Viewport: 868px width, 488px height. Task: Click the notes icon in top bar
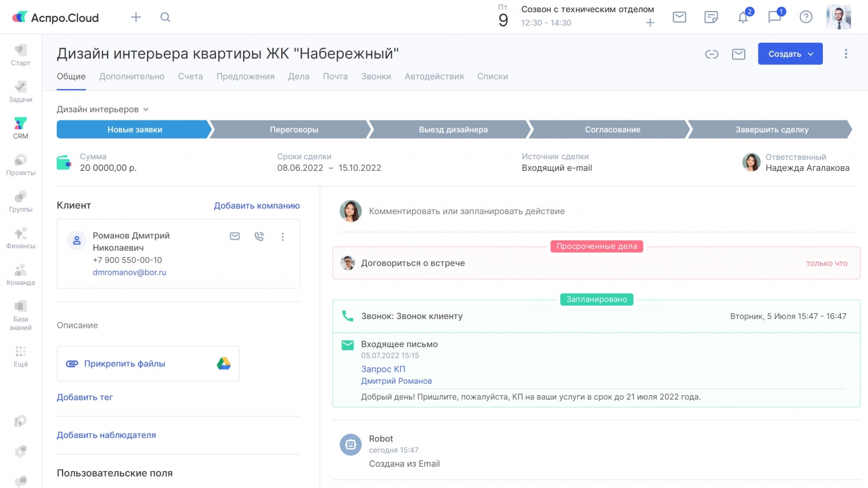[x=711, y=17]
